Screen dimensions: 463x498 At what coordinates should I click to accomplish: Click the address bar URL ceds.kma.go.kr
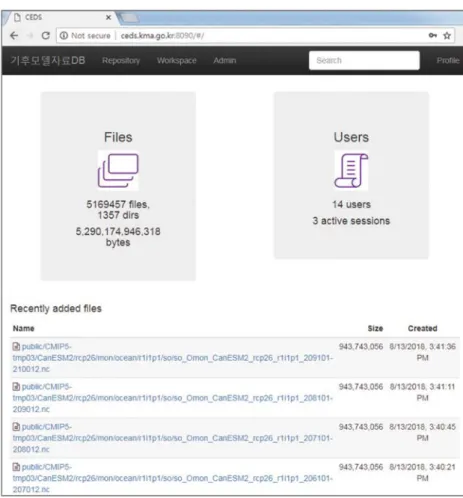click(162, 36)
